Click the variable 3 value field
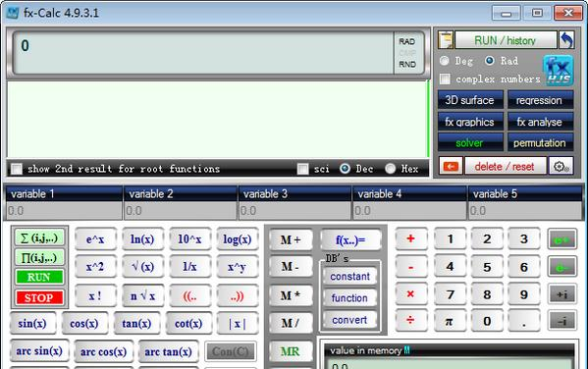 [295, 211]
